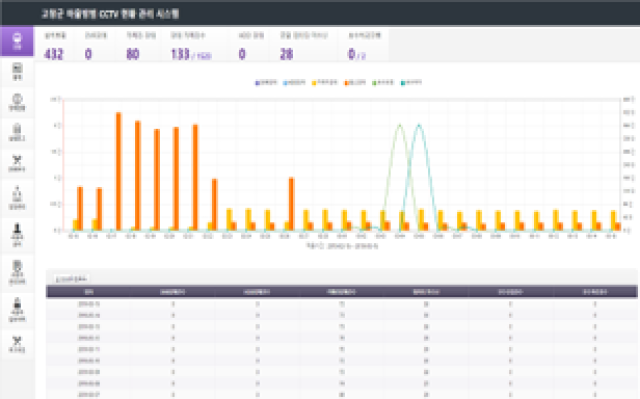
Task: Open the sidebar icon just under the purple one
Action: 17,72
